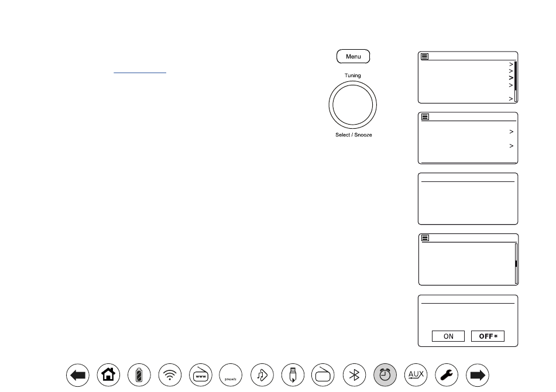Open the music player note icon
The height and width of the screenshot is (392, 556).
point(262,375)
